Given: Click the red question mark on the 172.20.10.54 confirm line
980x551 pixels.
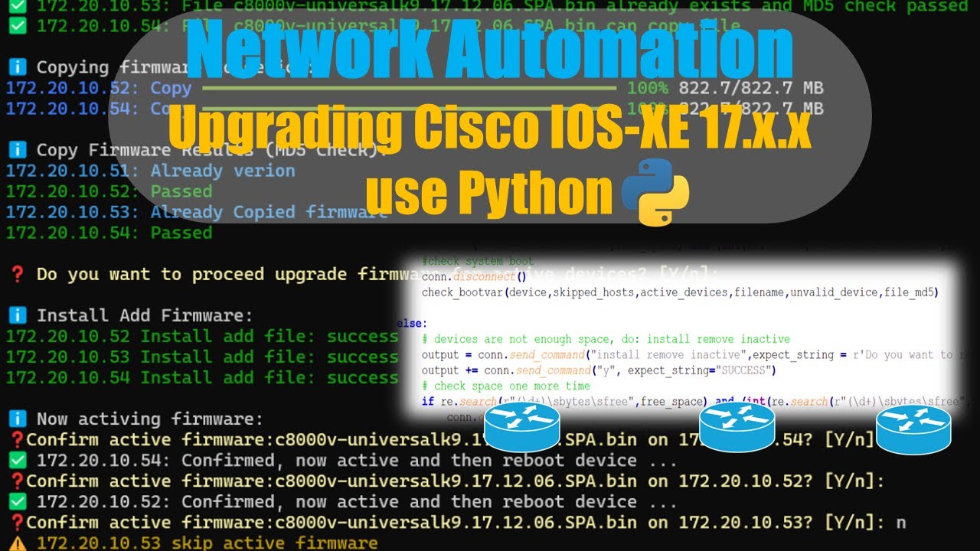Looking at the screenshot, I should coord(17,440).
